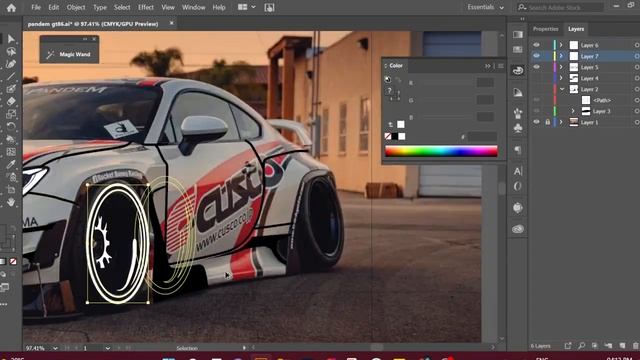Select the Shape Builder tool
The image size is (640, 360).
11,139
